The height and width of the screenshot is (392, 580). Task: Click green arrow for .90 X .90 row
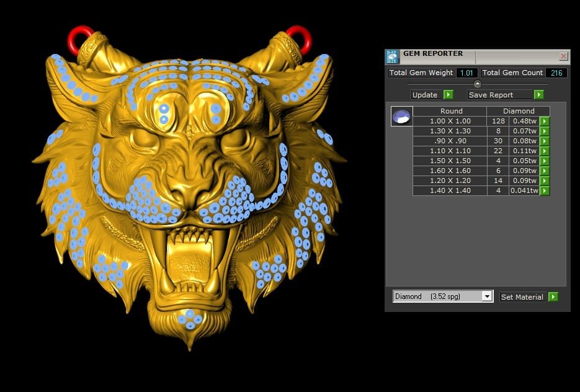545,141
